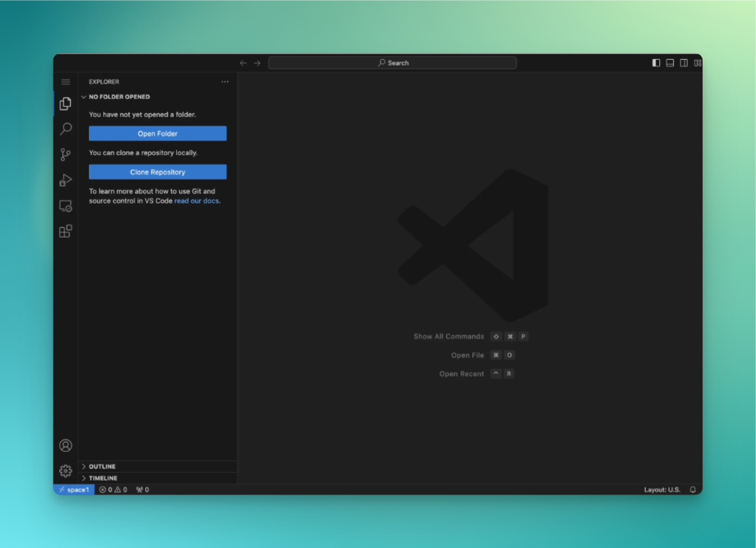756x548 pixels.
Task: Click the forwarded ports status item
Action: click(x=142, y=490)
